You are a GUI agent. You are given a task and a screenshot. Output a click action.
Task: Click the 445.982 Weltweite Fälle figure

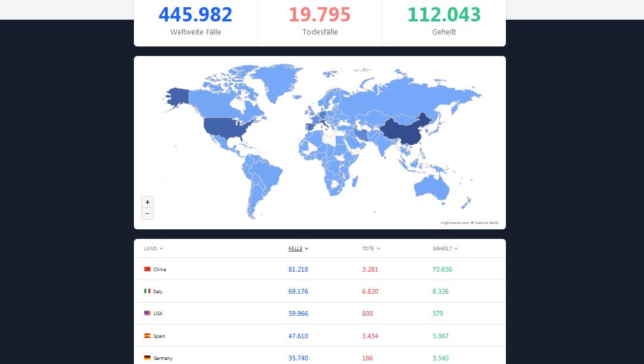coord(195,15)
